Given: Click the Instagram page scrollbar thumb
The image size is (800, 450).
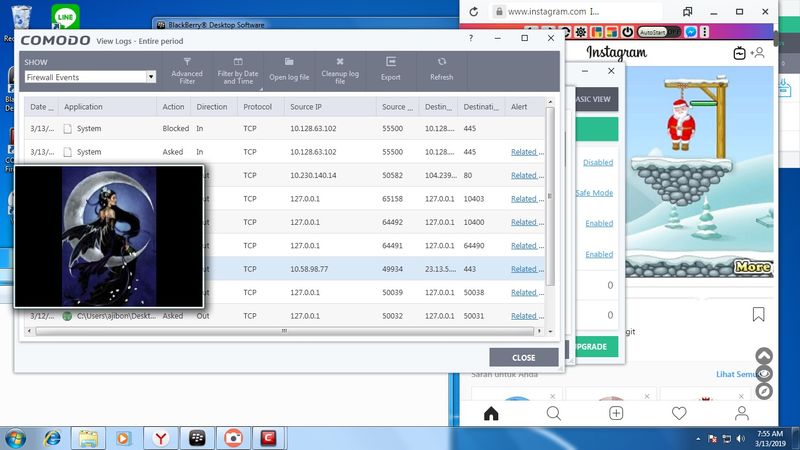Looking at the screenshot, I should [776, 39].
